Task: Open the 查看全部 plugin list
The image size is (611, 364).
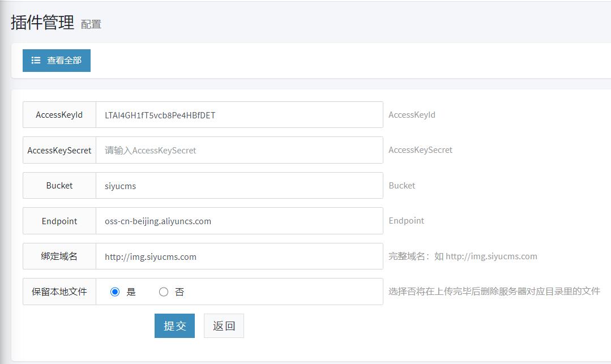Action: click(57, 61)
